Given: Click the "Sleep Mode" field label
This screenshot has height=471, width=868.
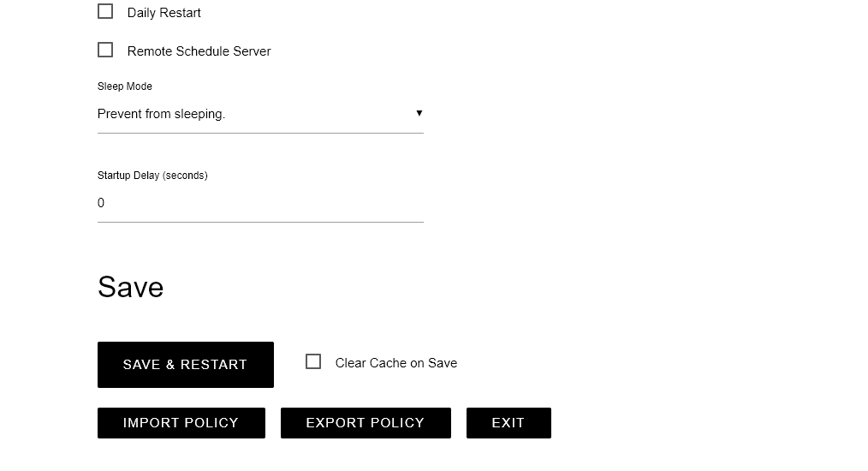Looking at the screenshot, I should (x=125, y=86).
